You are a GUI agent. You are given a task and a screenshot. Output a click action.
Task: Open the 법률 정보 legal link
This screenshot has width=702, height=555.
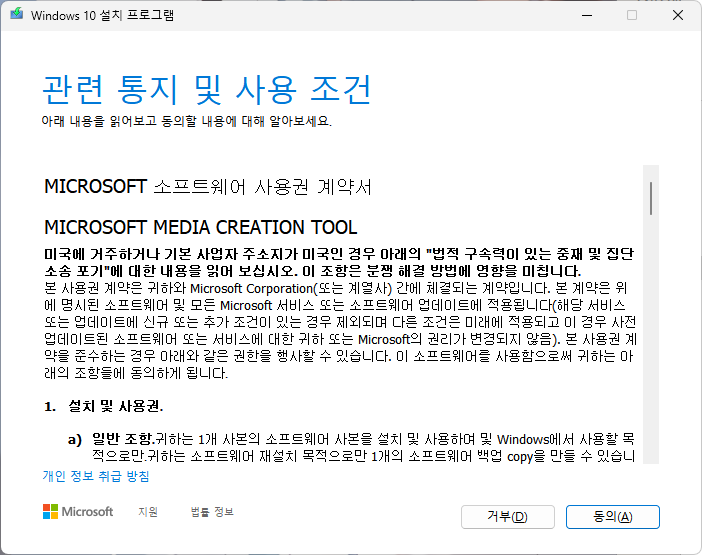[212, 512]
